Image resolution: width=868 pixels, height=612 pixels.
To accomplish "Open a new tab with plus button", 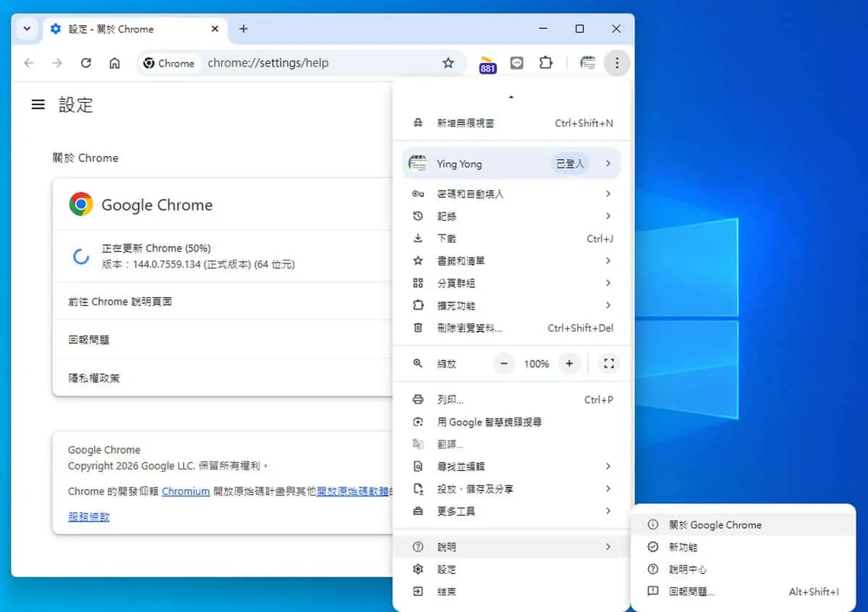I will pyautogui.click(x=244, y=29).
